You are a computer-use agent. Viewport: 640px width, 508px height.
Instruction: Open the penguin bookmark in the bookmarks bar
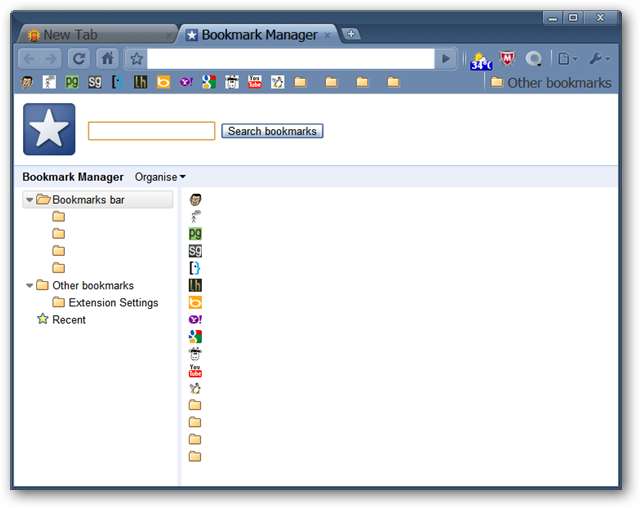pos(278,82)
